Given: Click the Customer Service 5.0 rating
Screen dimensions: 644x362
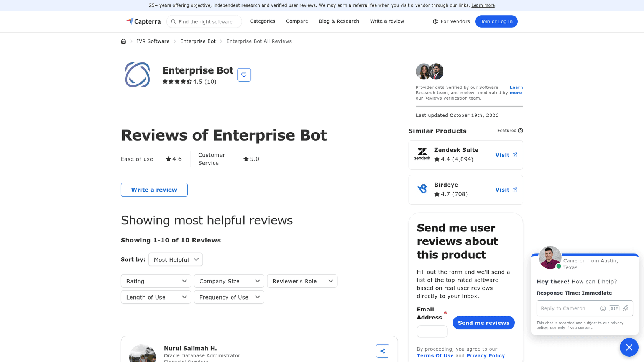Looking at the screenshot, I should coord(251,159).
